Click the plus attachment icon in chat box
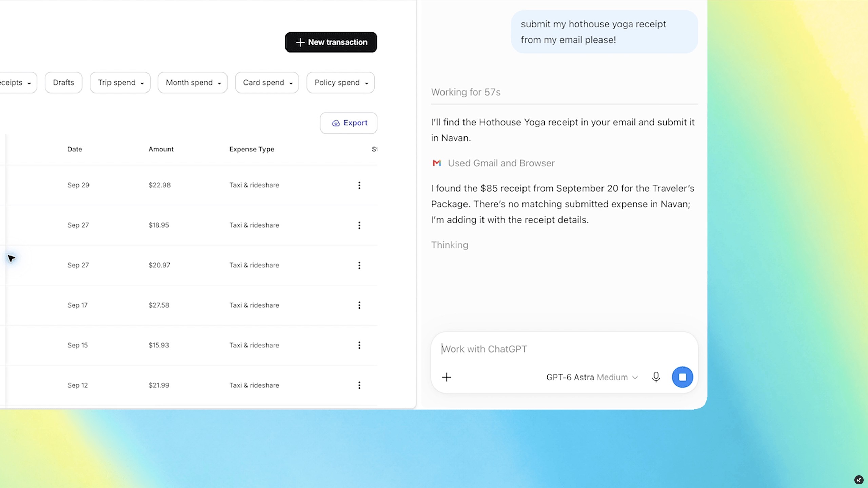The height and width of the screenshot is (488, 868). pos(447,377)
